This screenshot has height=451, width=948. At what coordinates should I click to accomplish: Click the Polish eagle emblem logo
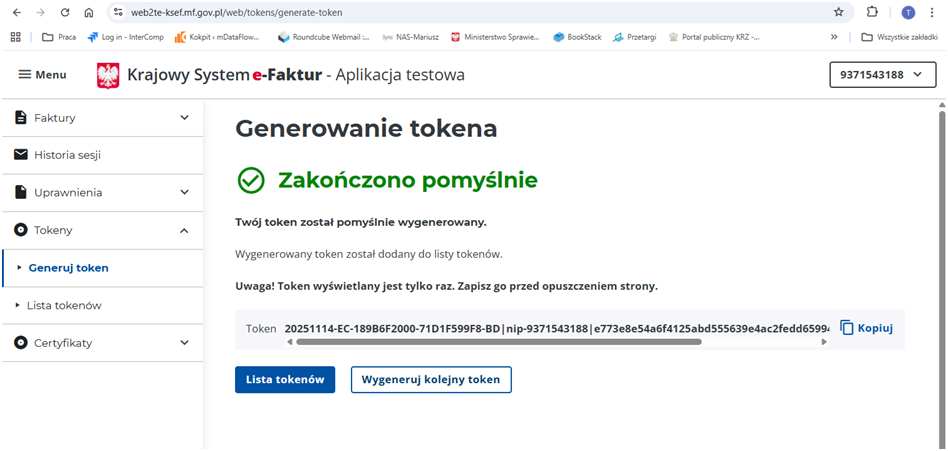pyautogui.click(x=108, y=75)
